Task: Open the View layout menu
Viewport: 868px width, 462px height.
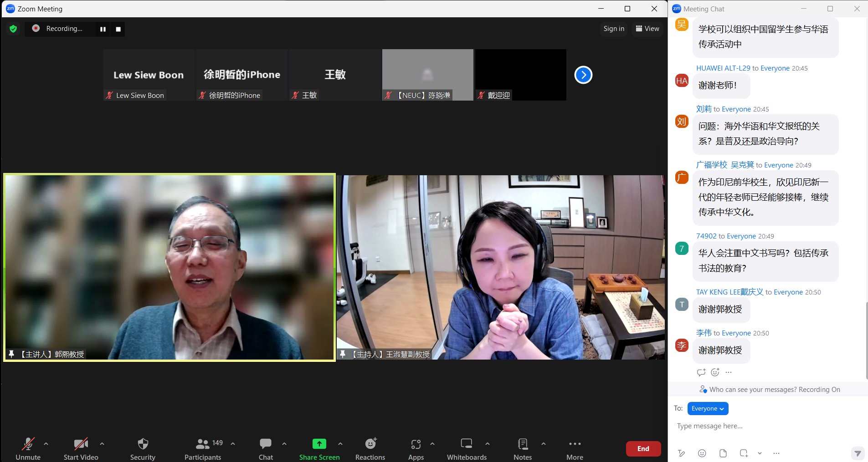Action: coord(647,29)
